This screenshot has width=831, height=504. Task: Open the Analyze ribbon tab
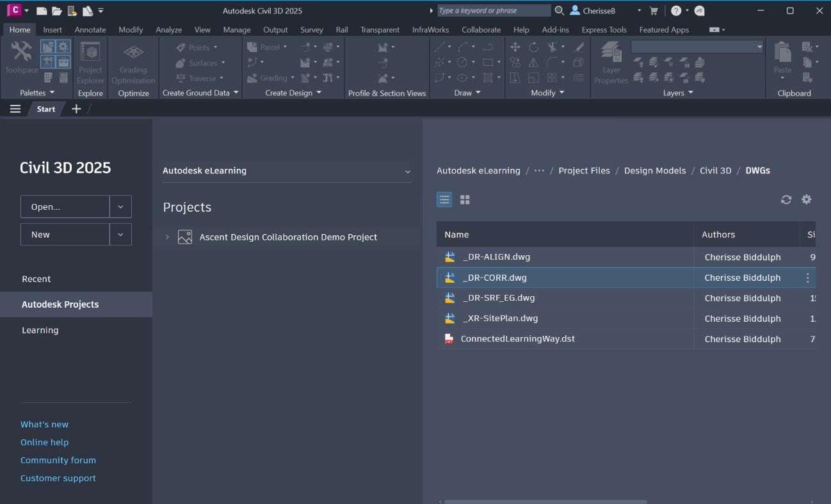point(169,29)
